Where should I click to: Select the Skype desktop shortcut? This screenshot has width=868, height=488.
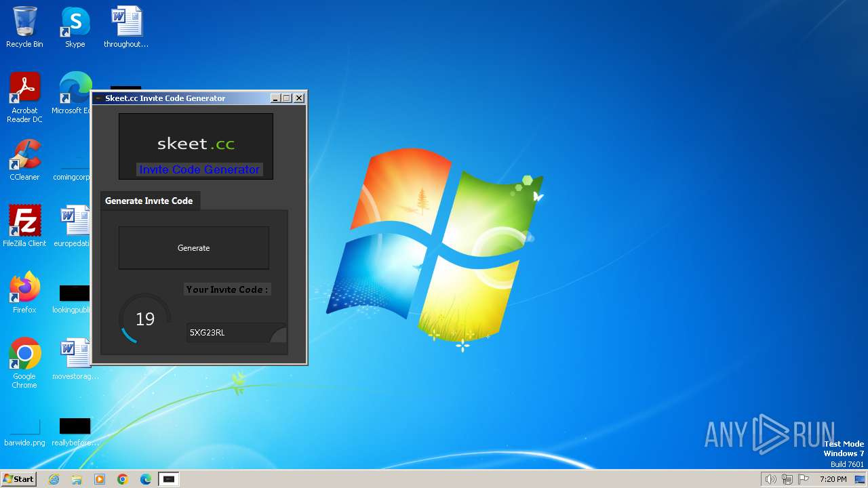point(75,27)
